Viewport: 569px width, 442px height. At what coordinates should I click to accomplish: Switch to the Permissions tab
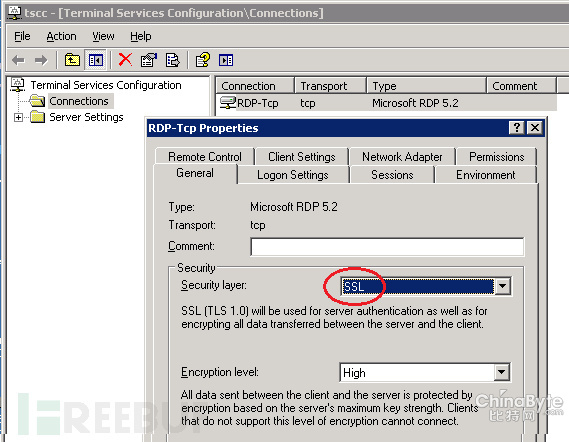(496, 157)
